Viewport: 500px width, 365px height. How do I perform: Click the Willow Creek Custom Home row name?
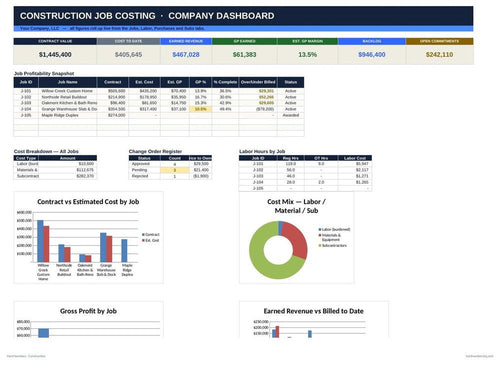pos(67,91)
